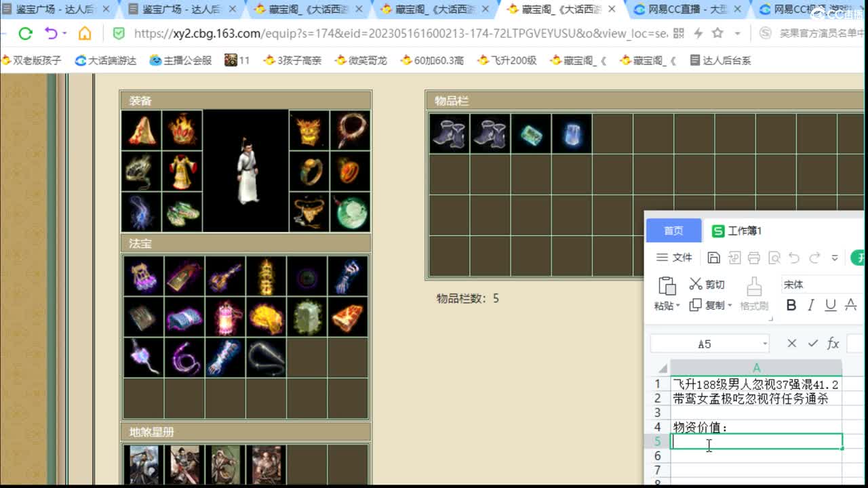Click the golden pagoda 法宝 icon
This screenshot has height=488, width=868.
266,276
